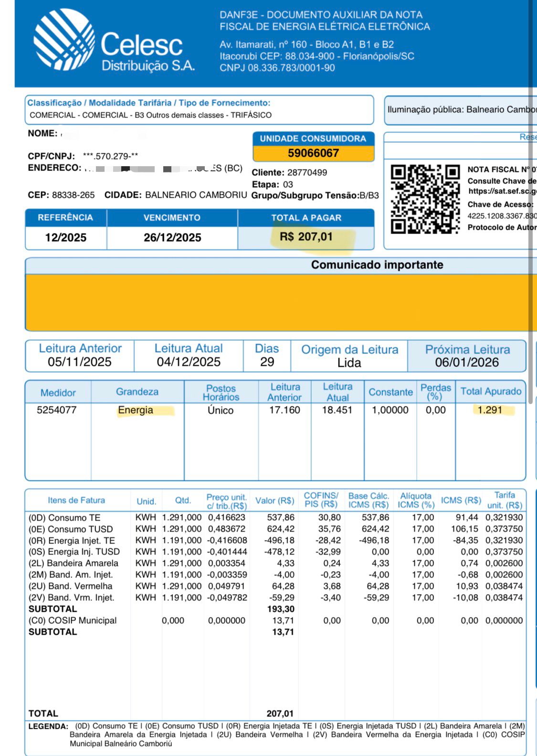Click the (2V) Band. Vrm. Injet. row

coord(275,597)
